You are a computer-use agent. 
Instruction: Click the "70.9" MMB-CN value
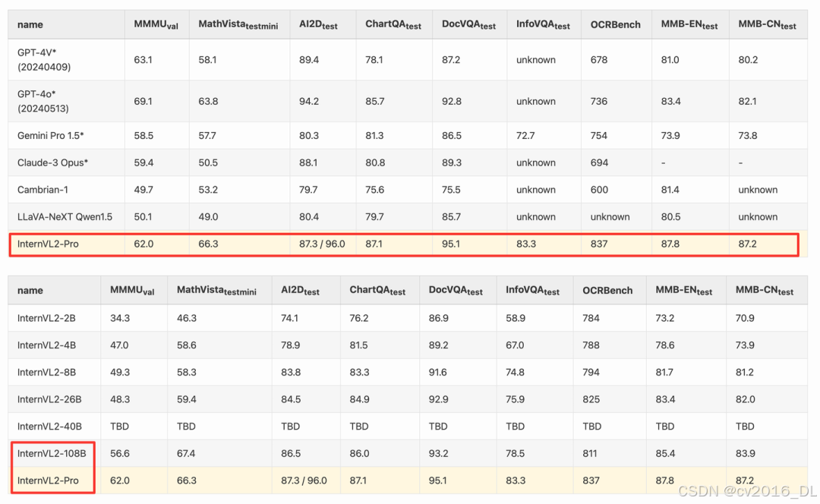[746, 318]
